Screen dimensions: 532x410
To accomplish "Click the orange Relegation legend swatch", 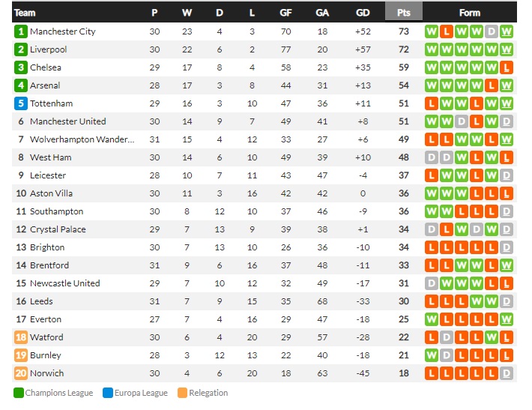I will [183, 393].
